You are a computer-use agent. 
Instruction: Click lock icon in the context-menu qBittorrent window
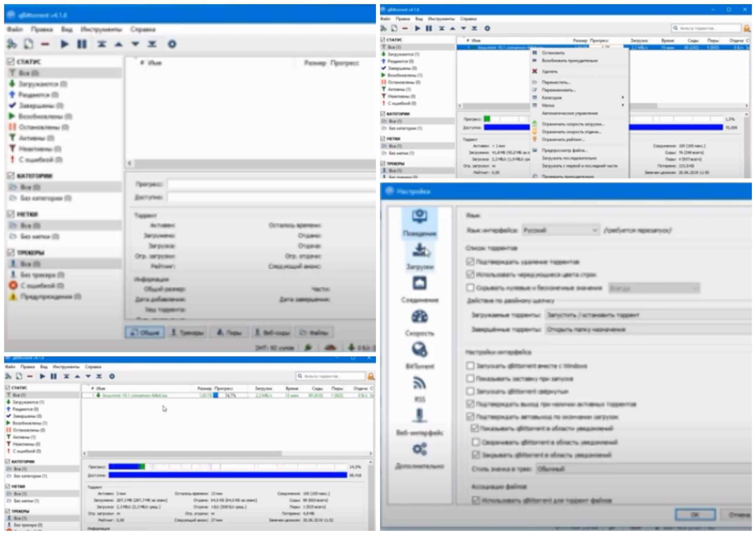point(747,28)
